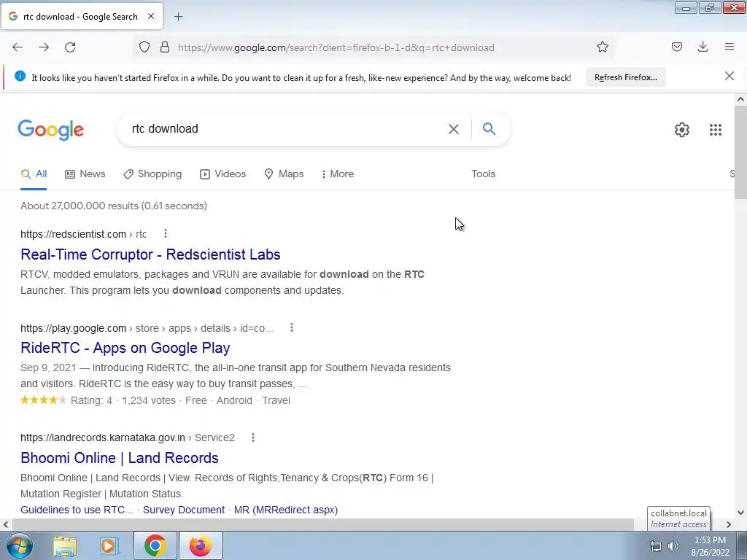Open a new tab

tap(178, 17)
